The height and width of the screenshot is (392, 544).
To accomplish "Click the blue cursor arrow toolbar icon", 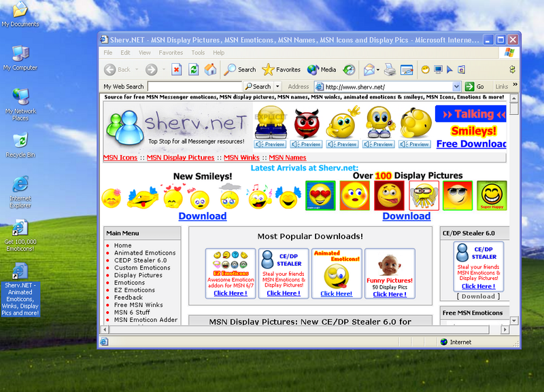I will pyautogui.click(x=449, y=70).
